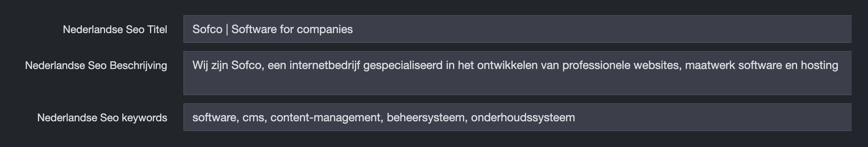Click the "Nederlandse Seo keywords" label
Viewport: 868px width, 147px height.
(102, 118)
